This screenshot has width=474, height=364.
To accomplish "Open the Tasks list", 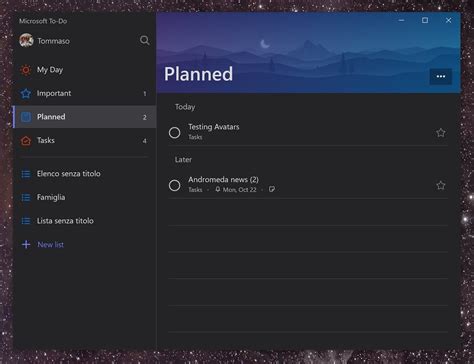I will pos(85,141).
